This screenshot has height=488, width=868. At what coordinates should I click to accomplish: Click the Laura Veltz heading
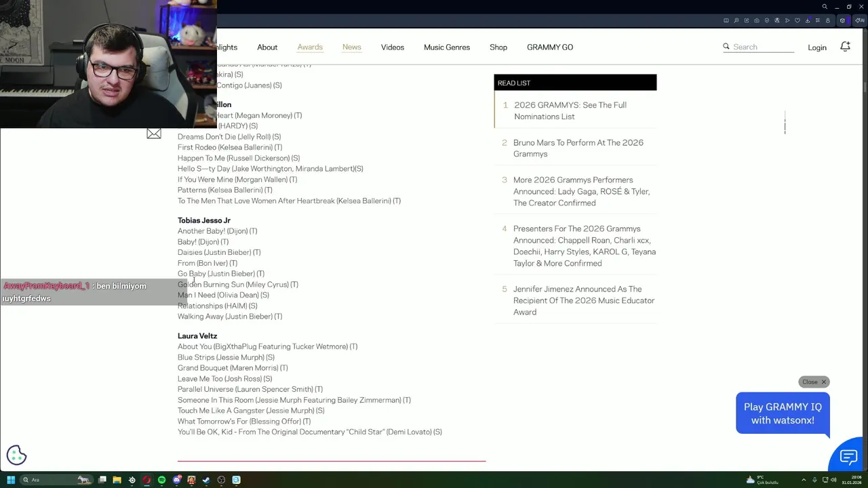point(197,335)
